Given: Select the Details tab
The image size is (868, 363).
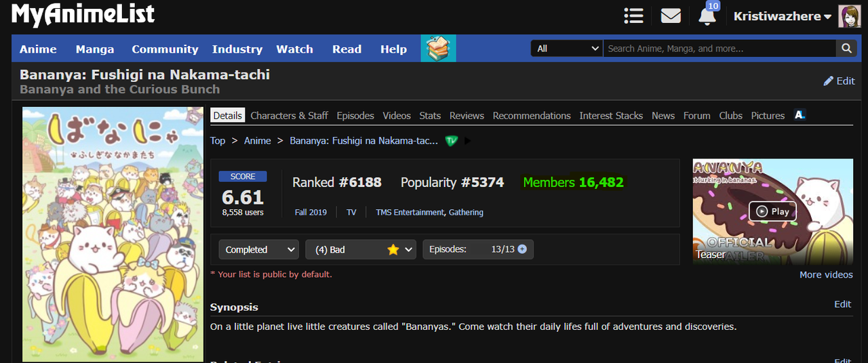Looking at the screenshot, I should tap(228, 115).
